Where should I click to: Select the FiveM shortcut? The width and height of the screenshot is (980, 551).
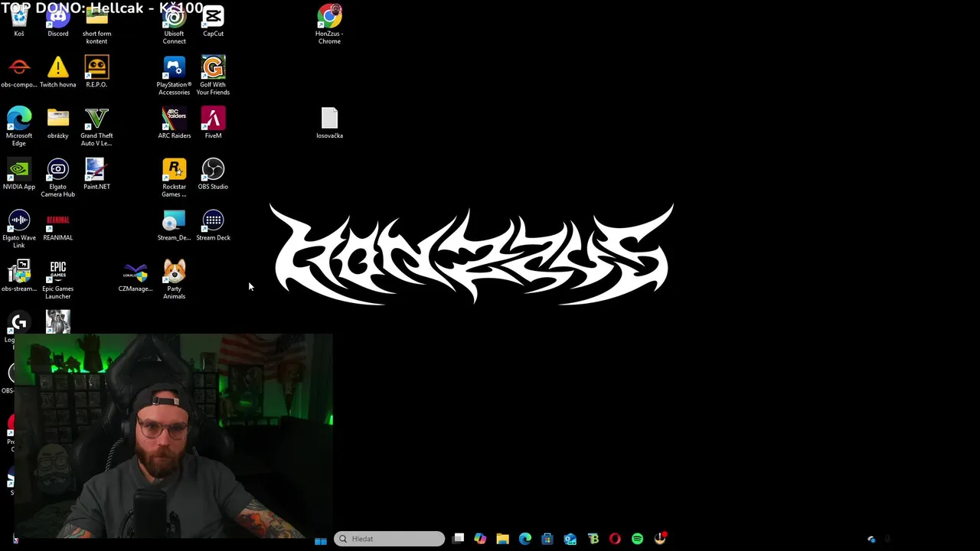[x=213, y=124]
